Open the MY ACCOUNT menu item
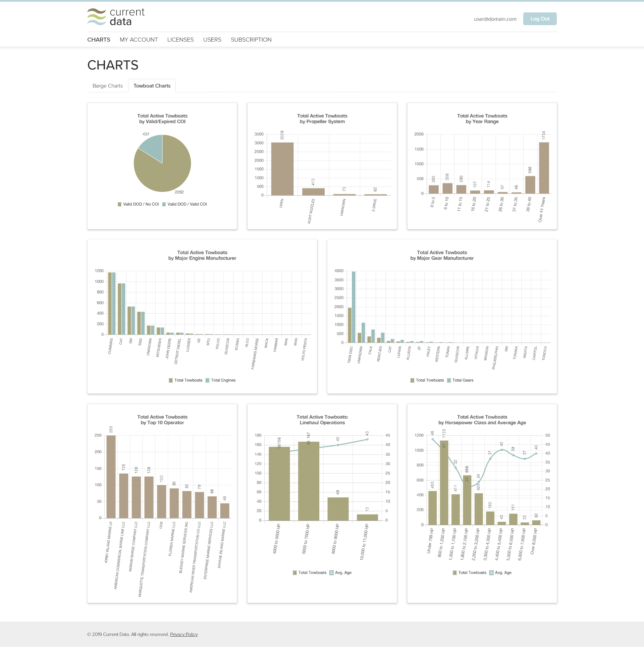Viewport: 644px width, 647px height. tap(139, 40)
